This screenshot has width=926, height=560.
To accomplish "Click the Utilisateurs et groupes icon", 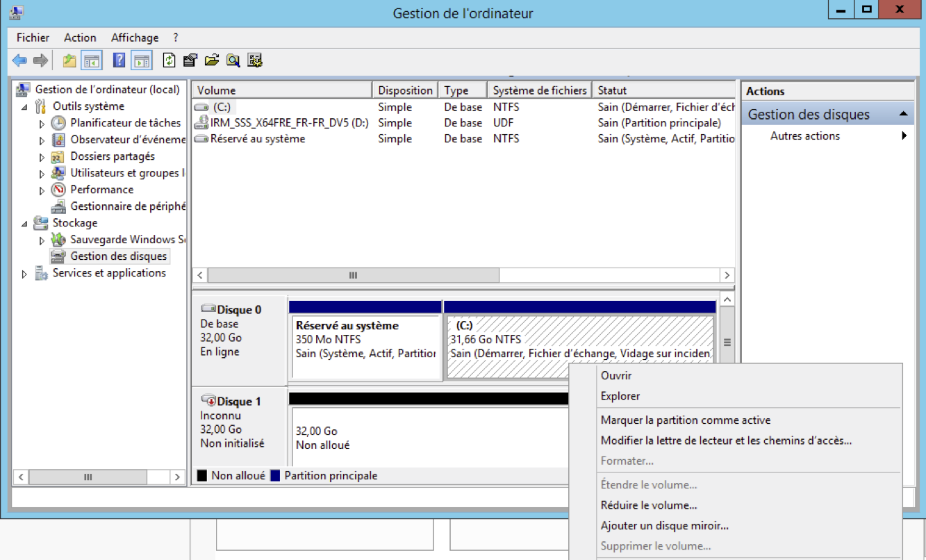I will [x=59, y=173].
